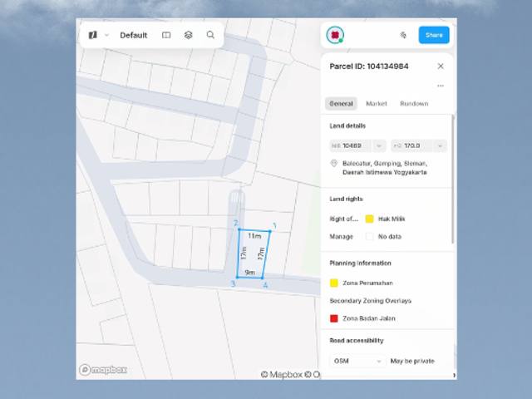Switch to the Rundown tab
532x399 pixels.
coord(414,104)
